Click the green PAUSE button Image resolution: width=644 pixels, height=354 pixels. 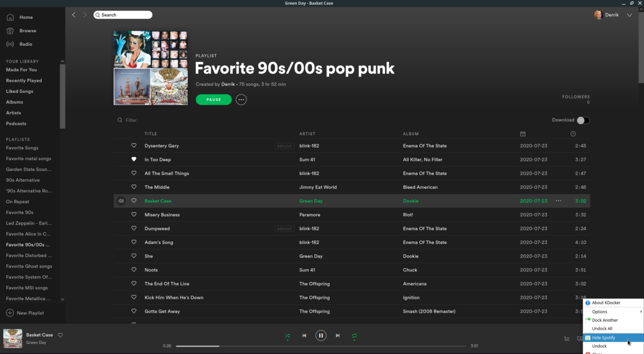click(x=214, y=100)
